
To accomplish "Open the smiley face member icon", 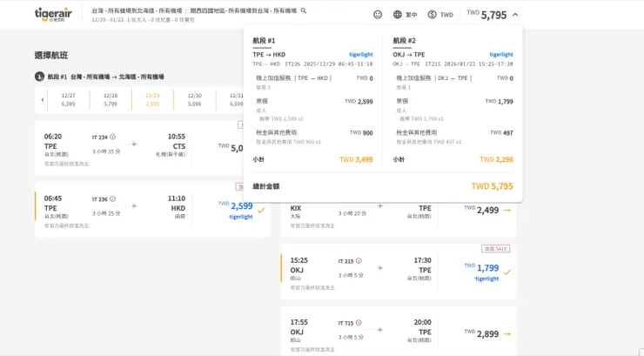I will pos(378,15).
